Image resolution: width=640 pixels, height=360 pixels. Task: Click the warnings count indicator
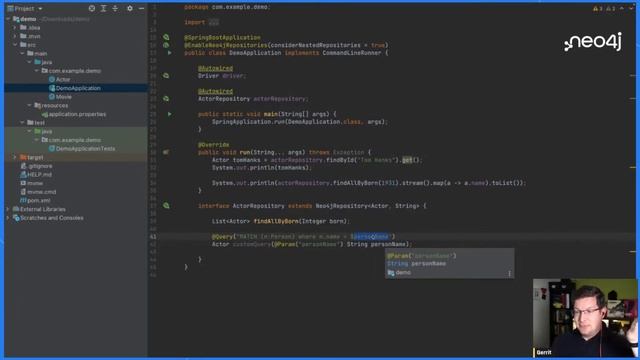click(598, 8)
